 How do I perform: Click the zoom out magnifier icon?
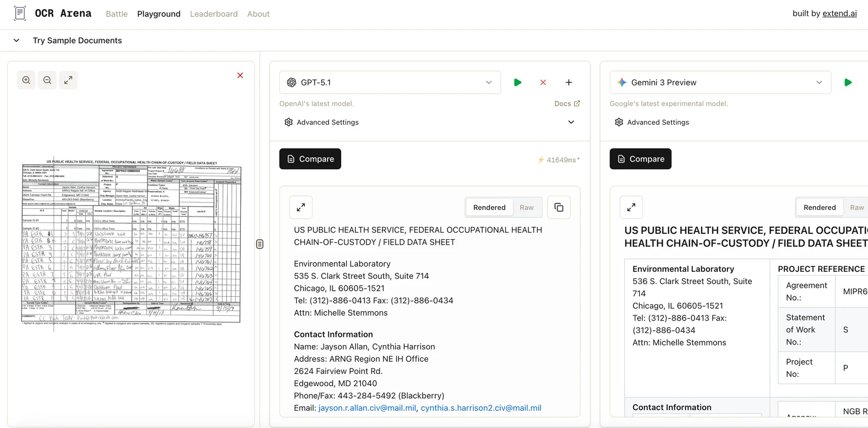47,80
